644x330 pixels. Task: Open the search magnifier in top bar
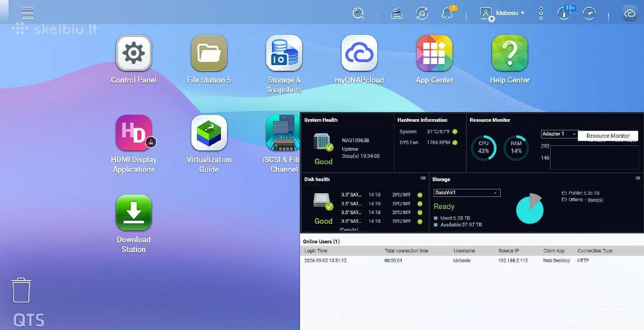pyautogui.click(x=358, y=13)
